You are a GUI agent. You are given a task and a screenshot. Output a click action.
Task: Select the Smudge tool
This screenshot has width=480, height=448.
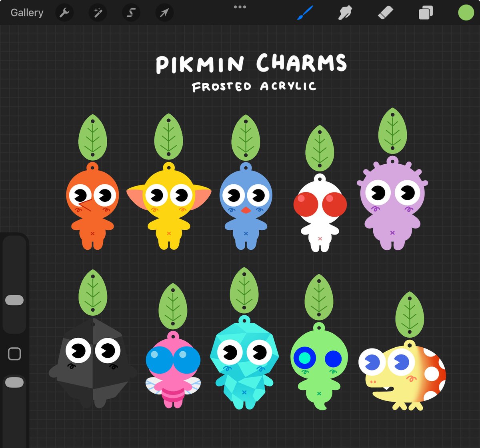(x=344, y=12)
